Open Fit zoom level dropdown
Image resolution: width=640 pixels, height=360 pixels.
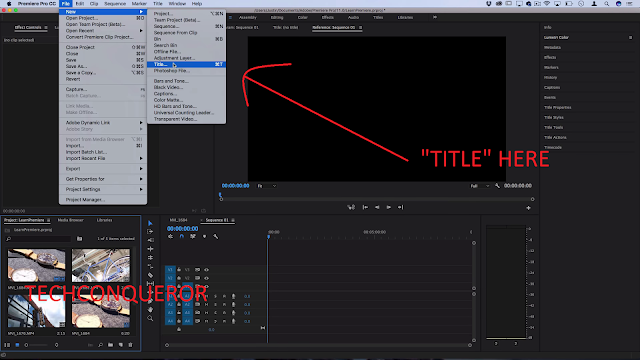tap(267, 186)
